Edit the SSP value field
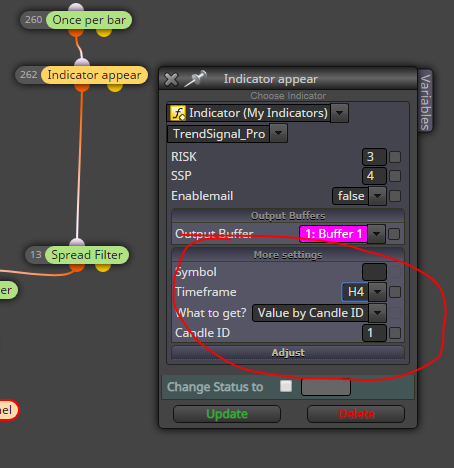 [374, 176]
